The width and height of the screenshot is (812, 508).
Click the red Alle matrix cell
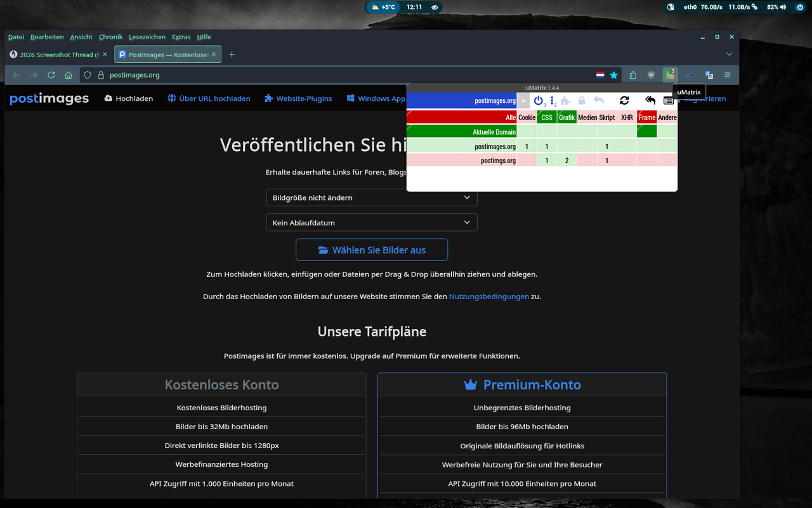[x=461, y=117]
